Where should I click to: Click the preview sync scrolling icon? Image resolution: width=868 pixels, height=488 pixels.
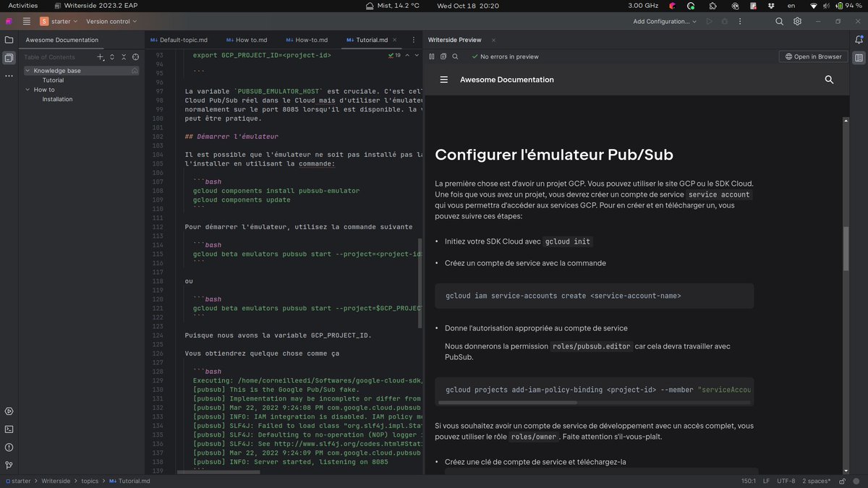[432, 56]
